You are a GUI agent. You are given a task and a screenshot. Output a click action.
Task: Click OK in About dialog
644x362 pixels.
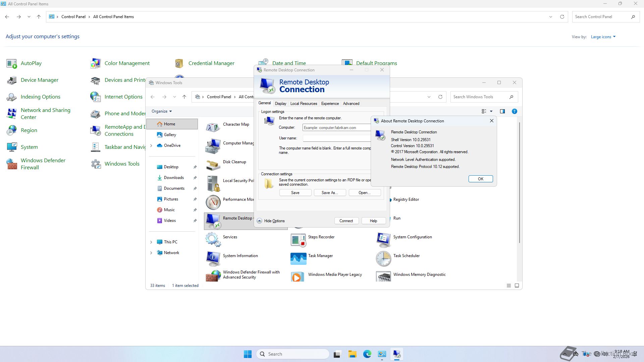tap(480, 179)
